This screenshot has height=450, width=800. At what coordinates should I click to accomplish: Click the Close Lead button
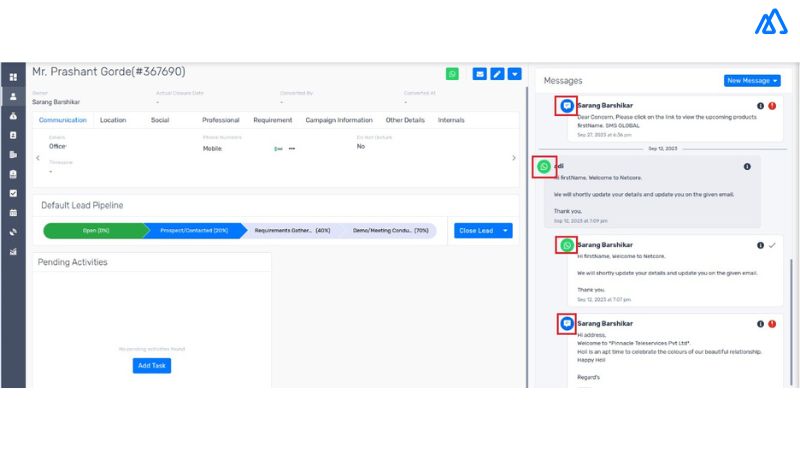(x=476, y=230)
